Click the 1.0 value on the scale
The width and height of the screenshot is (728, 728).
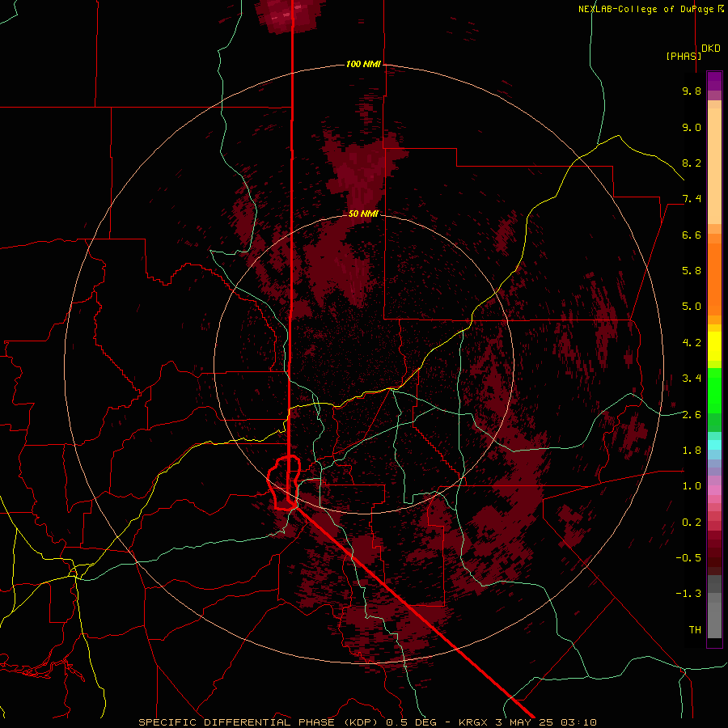692,486
